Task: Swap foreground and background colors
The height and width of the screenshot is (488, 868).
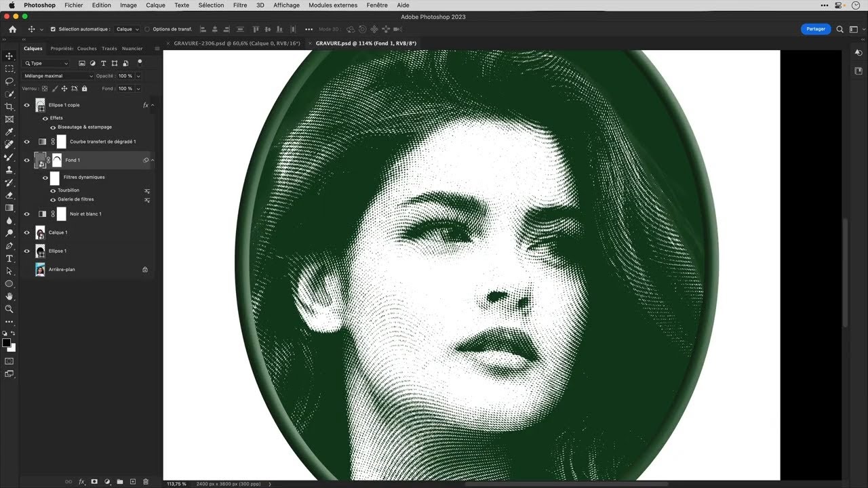Action: 13,333
